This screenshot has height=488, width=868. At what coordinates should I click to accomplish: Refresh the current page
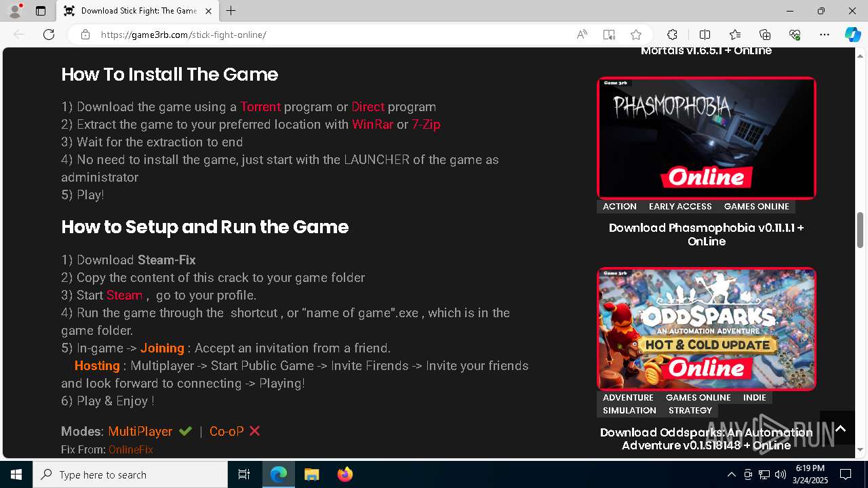[49, 35]
